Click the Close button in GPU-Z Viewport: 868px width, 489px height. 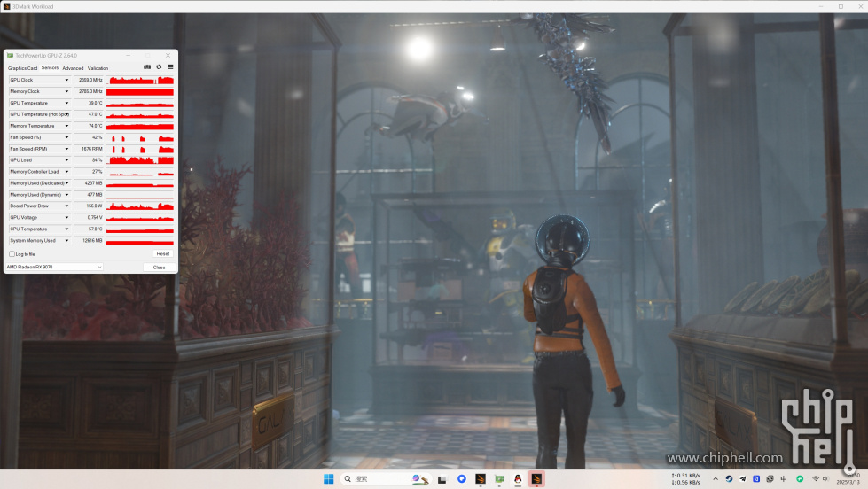(x=159, y=268)
